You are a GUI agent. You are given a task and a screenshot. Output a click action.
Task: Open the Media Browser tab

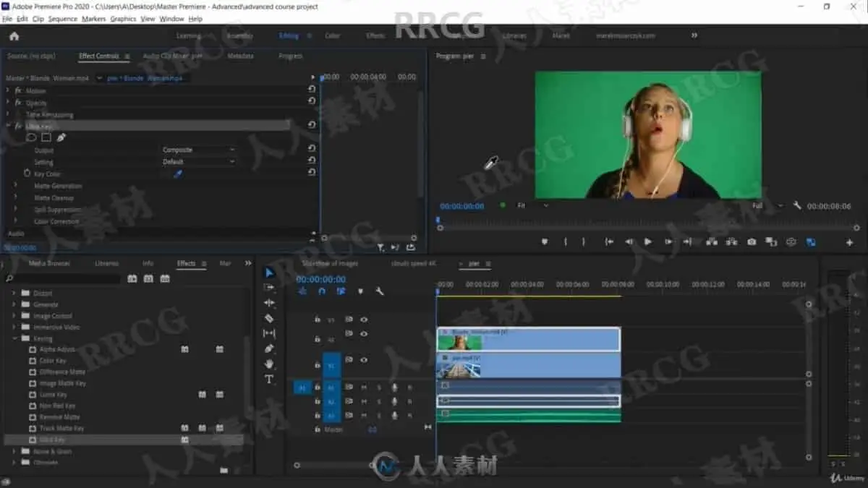(x=49, y=263)
